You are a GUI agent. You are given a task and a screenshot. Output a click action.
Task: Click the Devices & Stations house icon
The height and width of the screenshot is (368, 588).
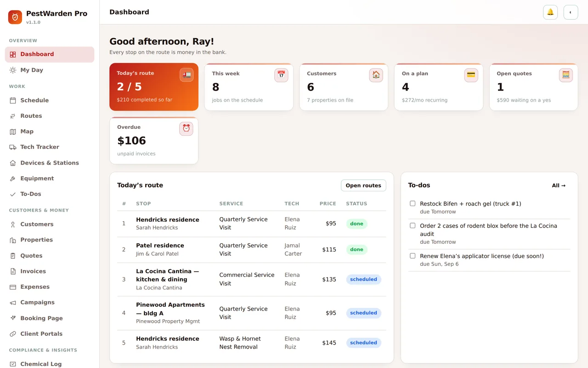[x=13, y=163]
